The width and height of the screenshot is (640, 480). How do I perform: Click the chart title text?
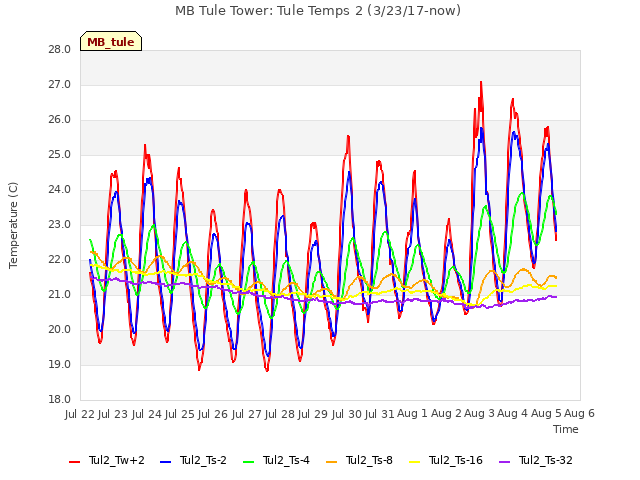(318, 11)
